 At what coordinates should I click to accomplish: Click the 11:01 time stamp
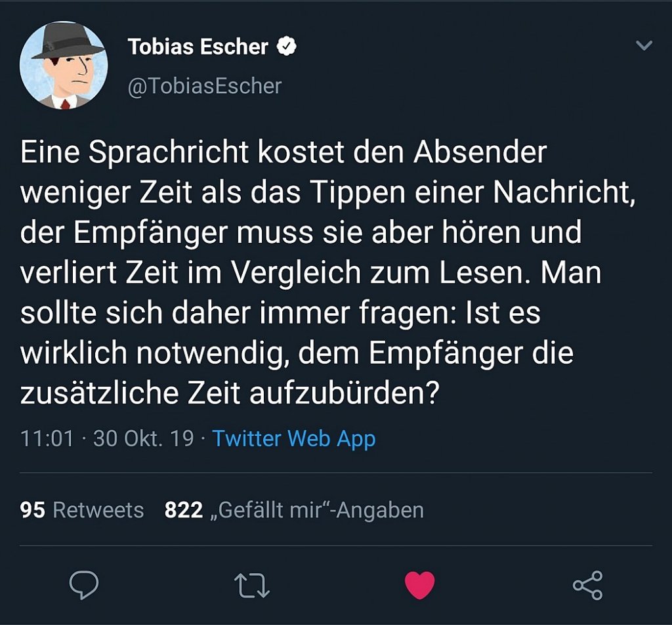point(47,439)
